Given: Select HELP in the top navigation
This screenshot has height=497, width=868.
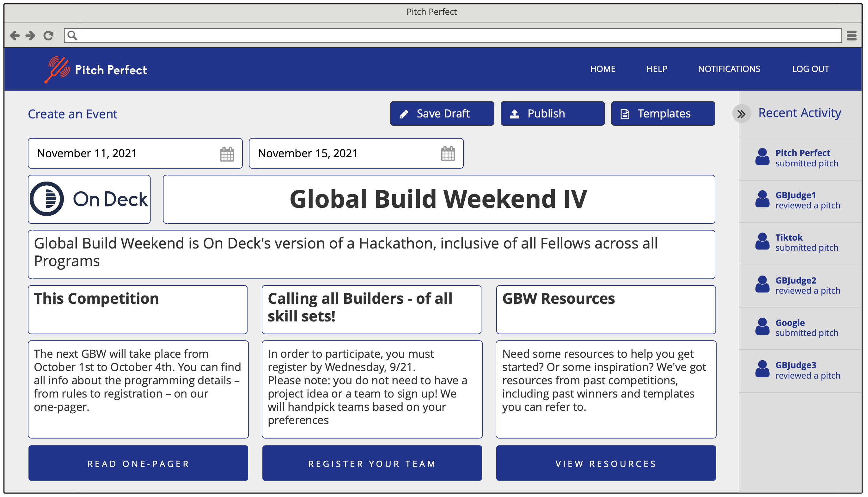Looking at the screenshot, I should click(656, 69).
